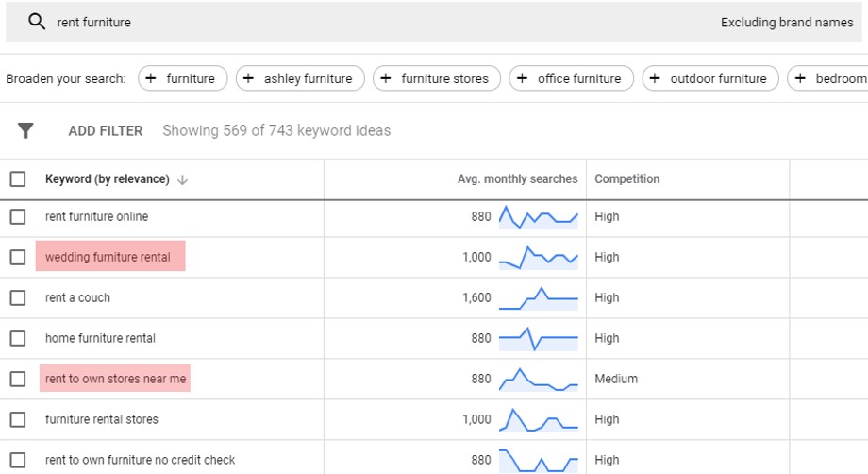Click trend sparkline for home furniture rental

click(x=538, y=338)
